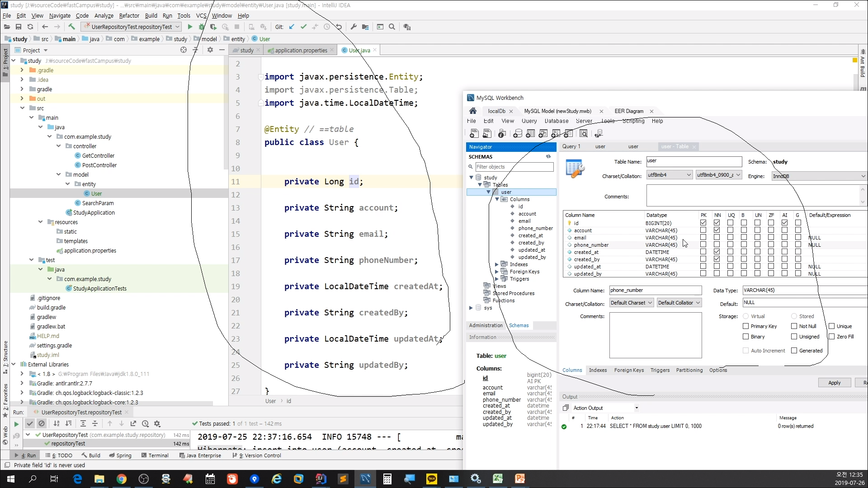The image size is (868, 488).
Task: Click the Apply button
Action: coord(834,383)
